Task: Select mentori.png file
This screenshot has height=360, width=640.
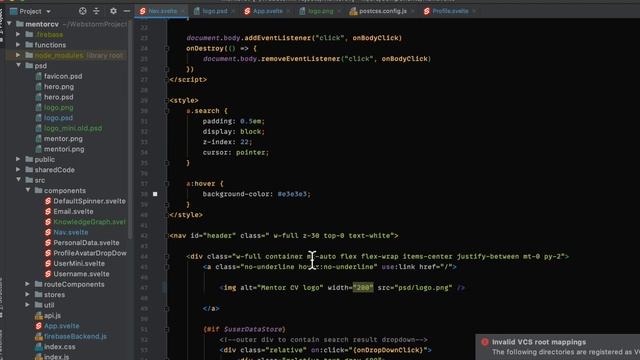Action: pyautogui.click(x=64, y=149)
